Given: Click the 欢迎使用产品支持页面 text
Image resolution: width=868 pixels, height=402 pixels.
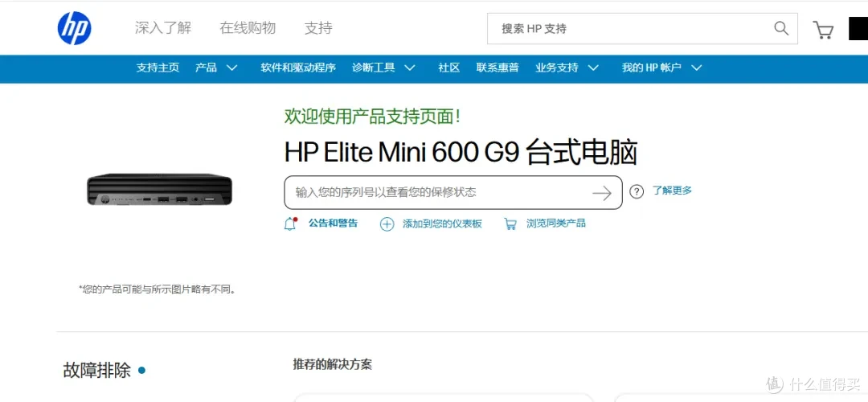Looking at the screenshot, I should pos(372,117).
